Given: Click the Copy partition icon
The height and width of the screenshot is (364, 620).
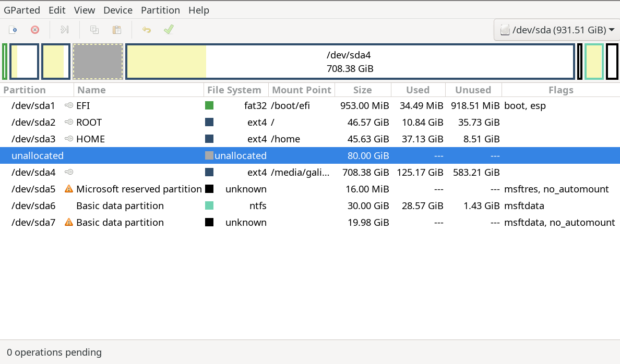Looking at the screenshot, I should coord(94,30).
